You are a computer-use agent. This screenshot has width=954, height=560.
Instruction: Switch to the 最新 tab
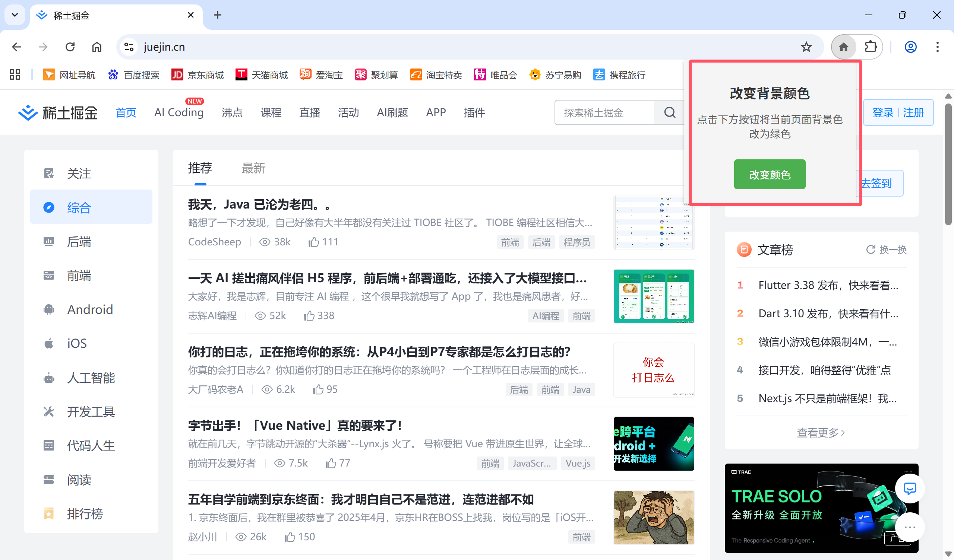click(x=253, y=168)
